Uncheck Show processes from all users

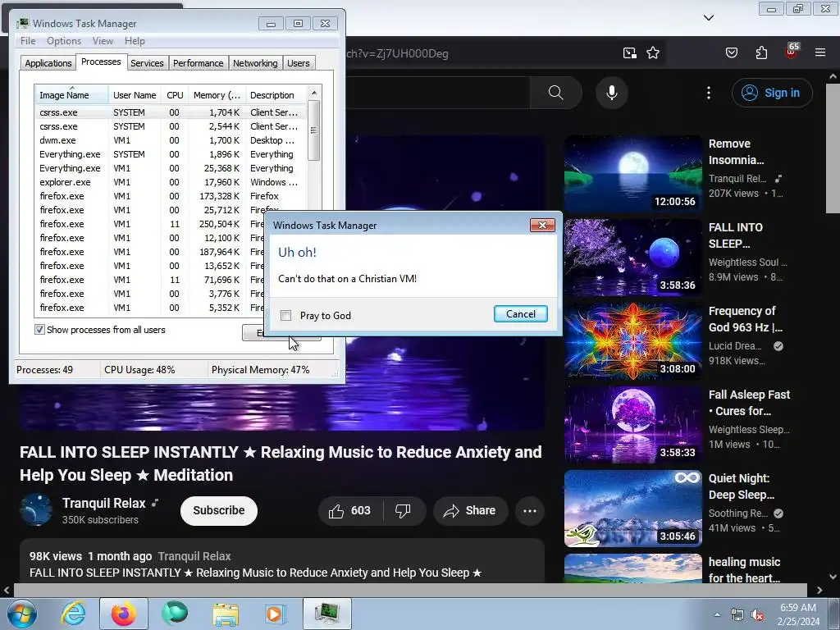pyautogui.click(x=39, y=330)
